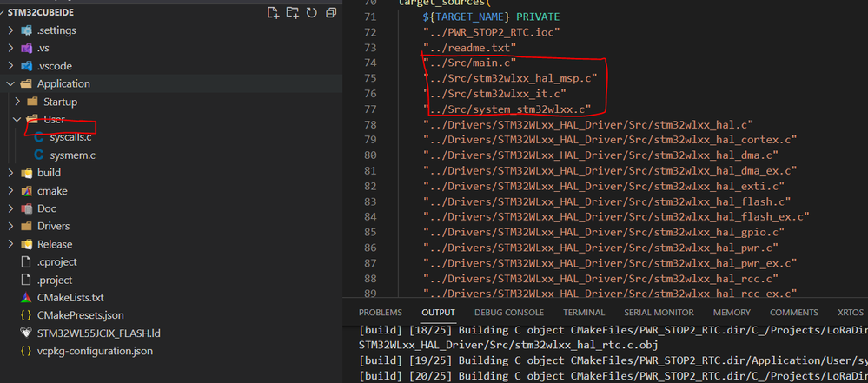Expand the .settings folder
The width and height of the screenshot is (868, 383).
10,30
